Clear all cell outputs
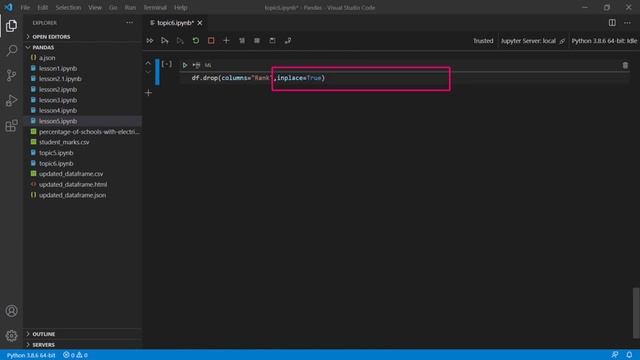The width and height of the screenshot is (640, 360). click(x=242, y=41)
